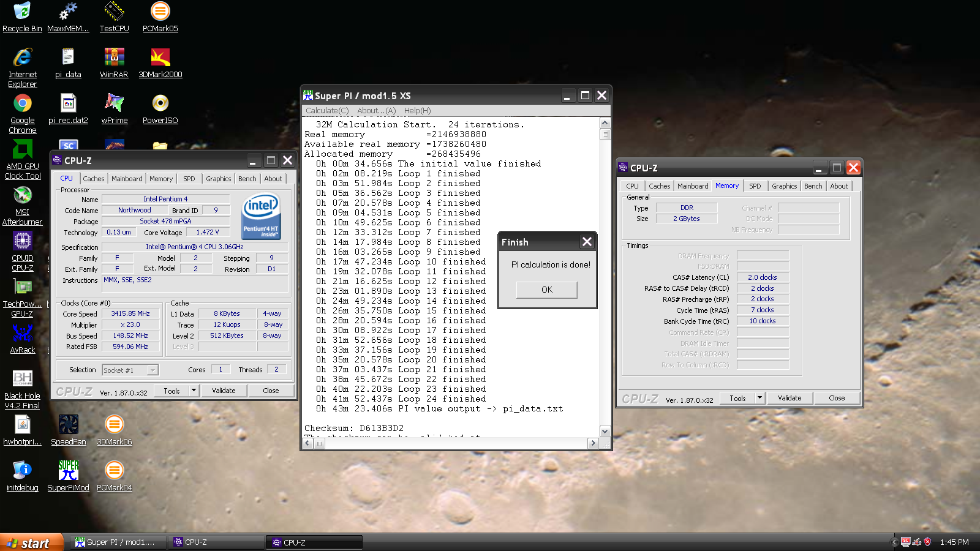Switch to Mainboard tab in left CPU-Z
This screenshot has width=980, height=551.
pyautogui.click(x=127, y=179)
